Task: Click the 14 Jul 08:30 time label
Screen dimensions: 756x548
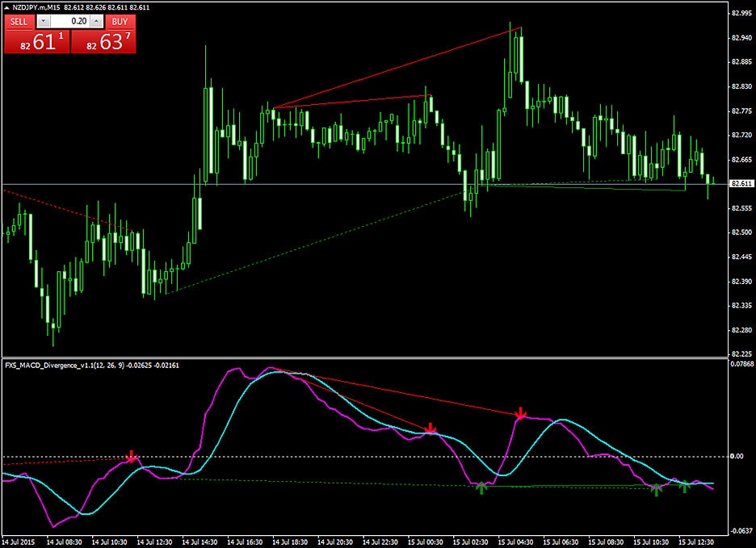Action: click(64, 542)
